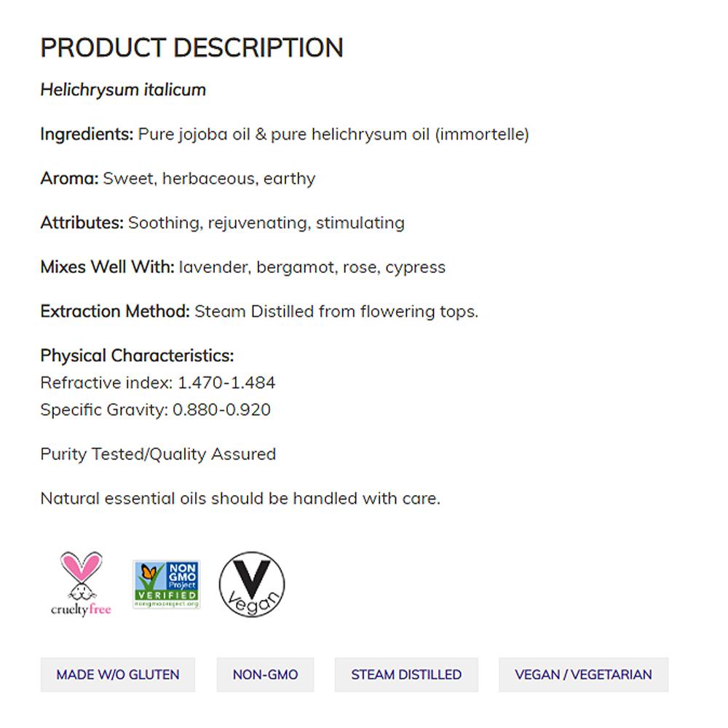The width and height of the screenshot is (728, 728).
Task: Click the Steam Distilled from flowering tops text
Action: (336, 312)
